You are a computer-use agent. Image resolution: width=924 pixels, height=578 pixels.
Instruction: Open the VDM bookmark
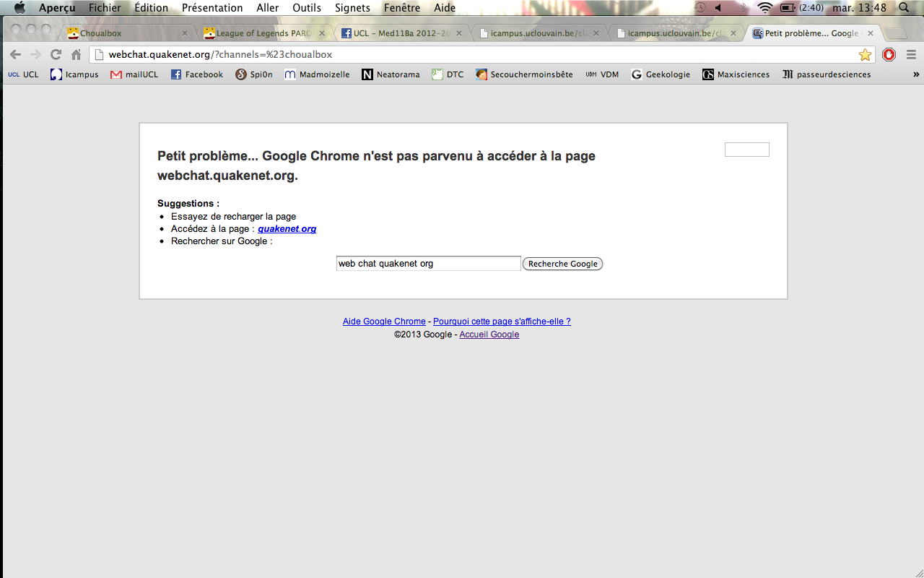point(602,74)
